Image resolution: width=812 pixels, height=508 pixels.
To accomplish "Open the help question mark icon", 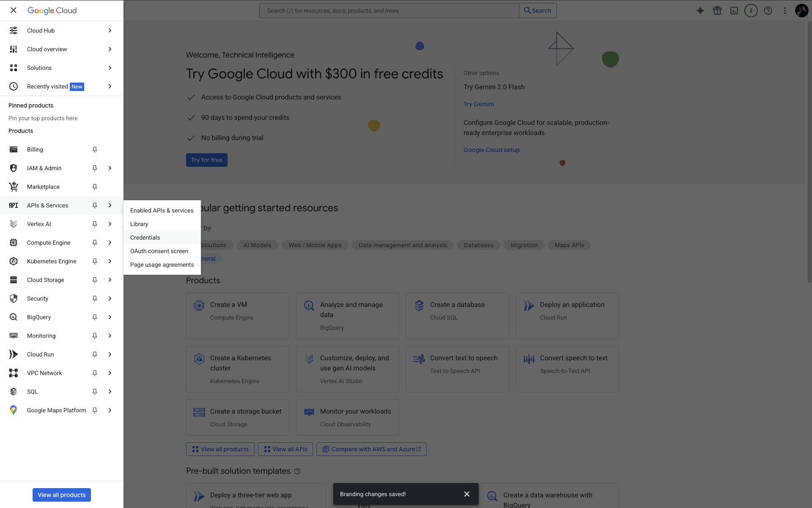I will (768, 11).
